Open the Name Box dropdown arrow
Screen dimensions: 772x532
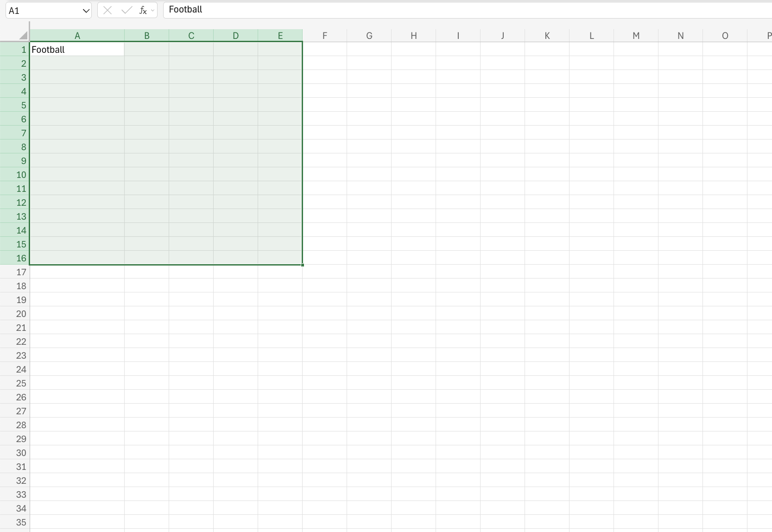(86, 10)
